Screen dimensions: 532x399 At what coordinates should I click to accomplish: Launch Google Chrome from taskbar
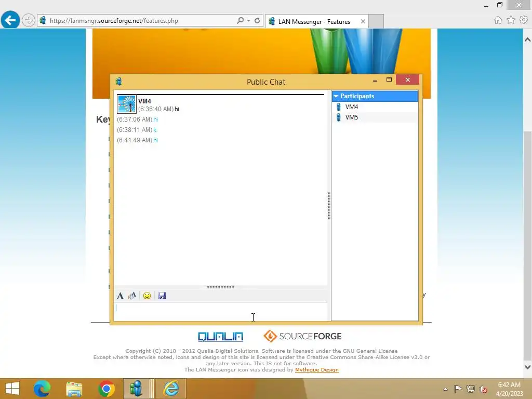point(106,389)
